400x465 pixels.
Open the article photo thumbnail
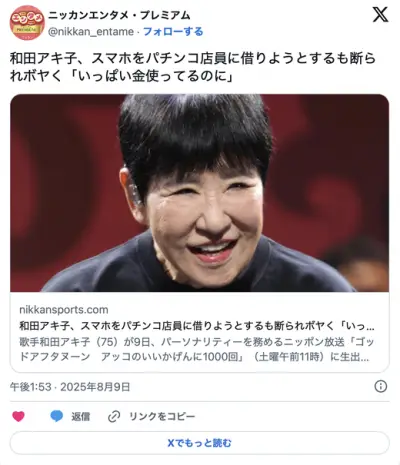pos(199,193)
